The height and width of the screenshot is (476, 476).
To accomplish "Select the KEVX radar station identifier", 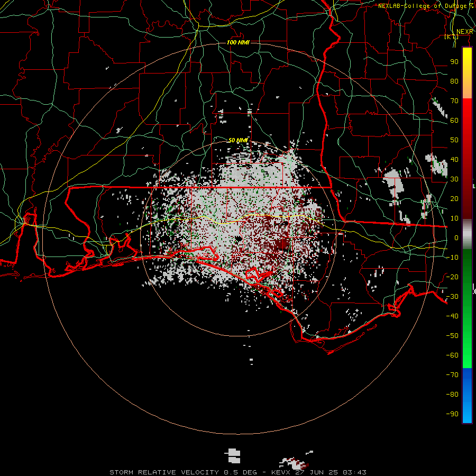I will coord(281,472).
